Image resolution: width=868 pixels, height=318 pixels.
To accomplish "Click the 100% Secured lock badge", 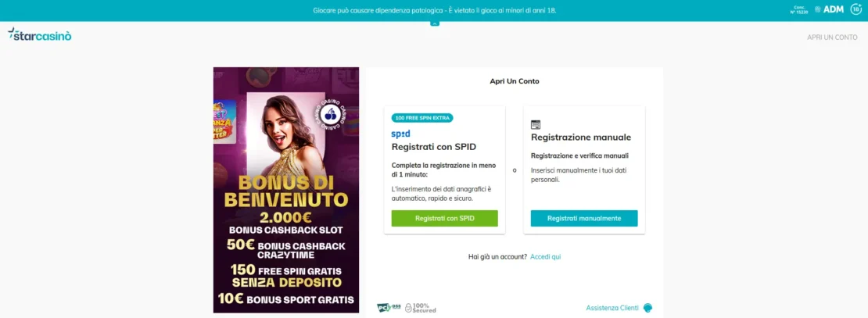I will pyautogui.click(x=420, y=308).
